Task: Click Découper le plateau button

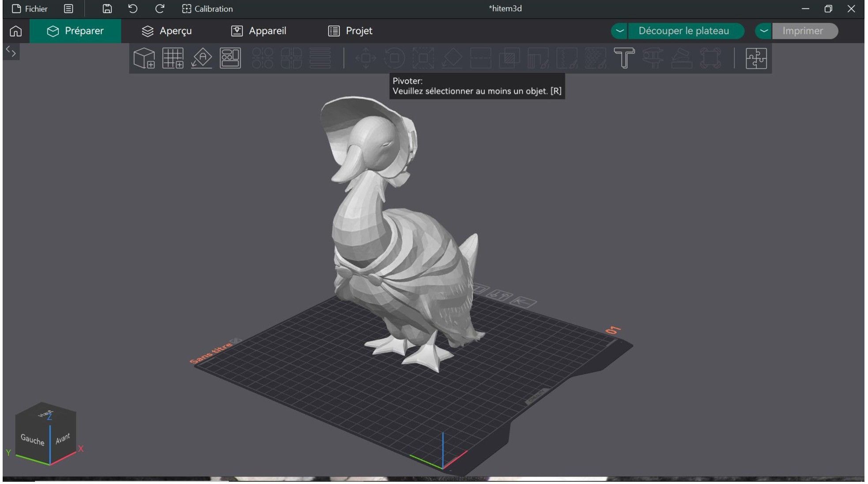Action: click(x=683, y=31)
